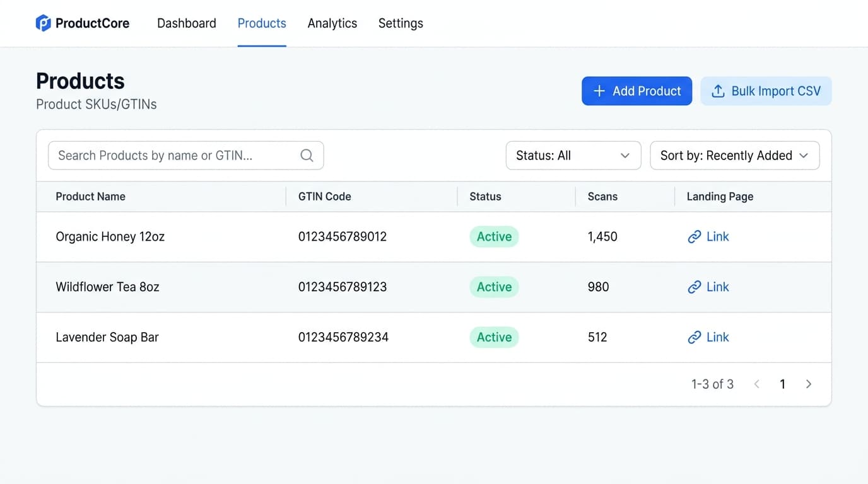868x484 pixels.
Task: Open the Link text for Lavender Soap Bar
Action: (718, 337)
